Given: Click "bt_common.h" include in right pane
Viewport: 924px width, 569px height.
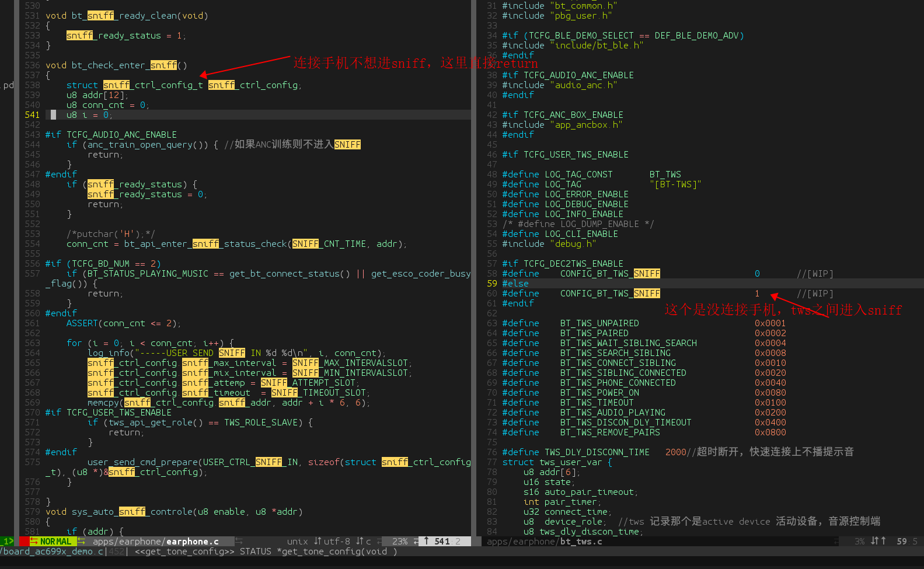Looking at the screenshot, I should click(x=584, y=6).
